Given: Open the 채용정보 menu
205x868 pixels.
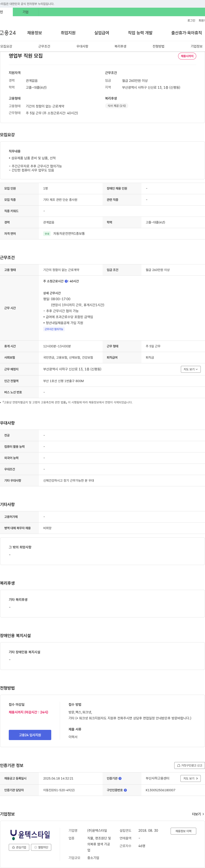Looking at the screenshot, I should pos(34,33).
